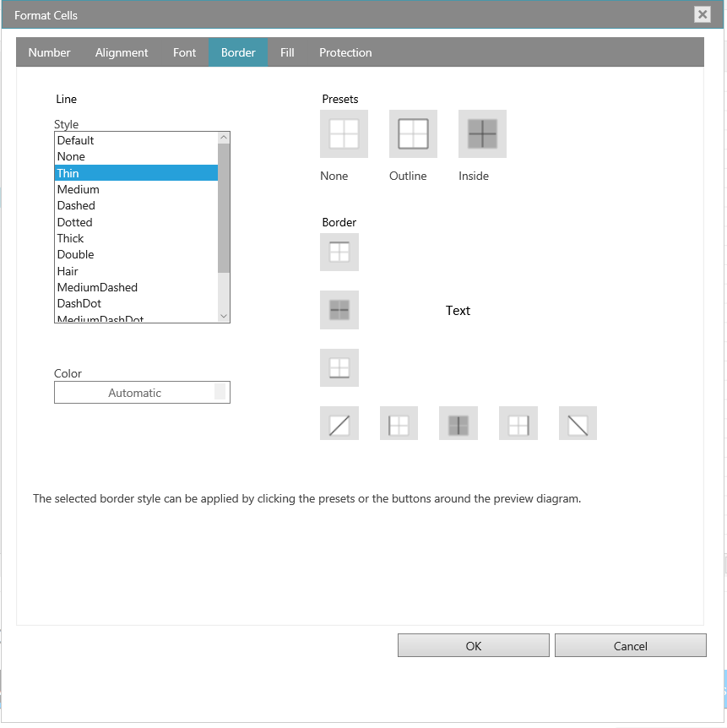Viewport: 727px width, 728px height.
Task: Switch to the Alignment tab
Action: [122, 52]
